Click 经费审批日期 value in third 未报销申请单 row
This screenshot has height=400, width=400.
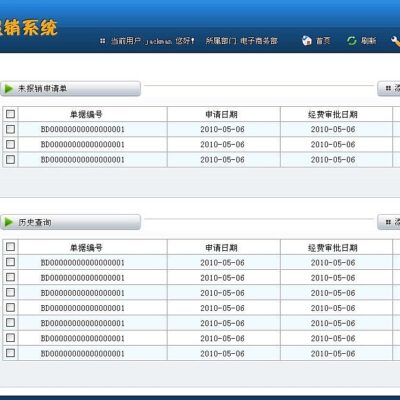pos(333,160)
